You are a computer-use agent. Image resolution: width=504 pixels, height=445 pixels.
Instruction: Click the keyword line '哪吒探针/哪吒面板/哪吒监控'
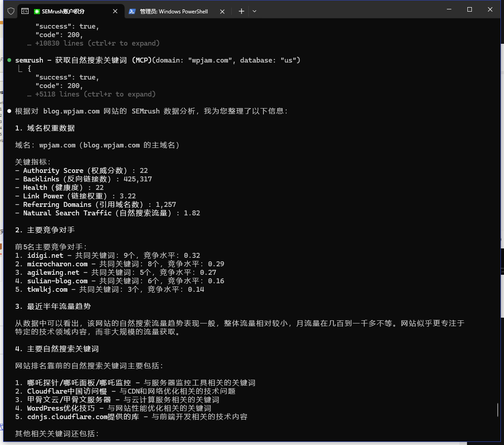[135, 383]
